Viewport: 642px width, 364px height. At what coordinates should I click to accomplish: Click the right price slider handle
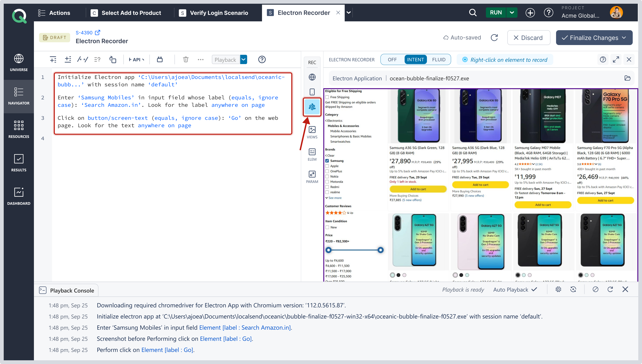[380, 250]
